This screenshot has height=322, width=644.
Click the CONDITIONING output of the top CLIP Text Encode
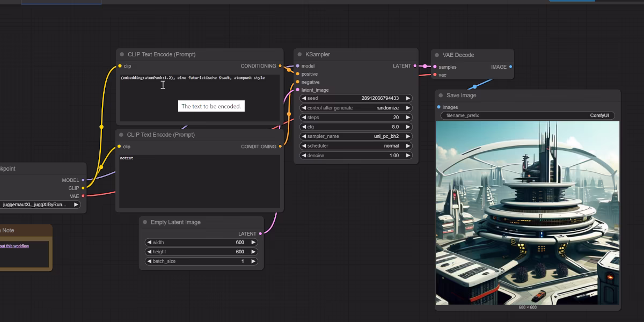click(x=280, y=66)
